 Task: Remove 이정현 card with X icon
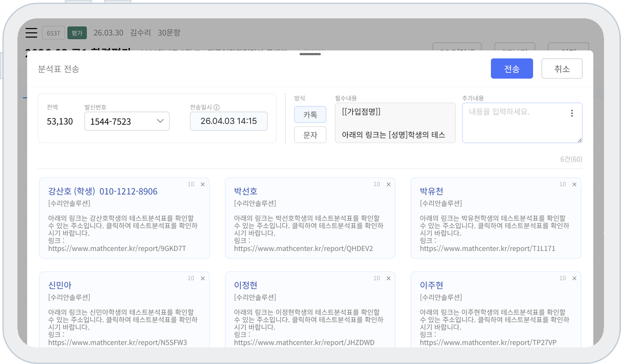(389, 279)
